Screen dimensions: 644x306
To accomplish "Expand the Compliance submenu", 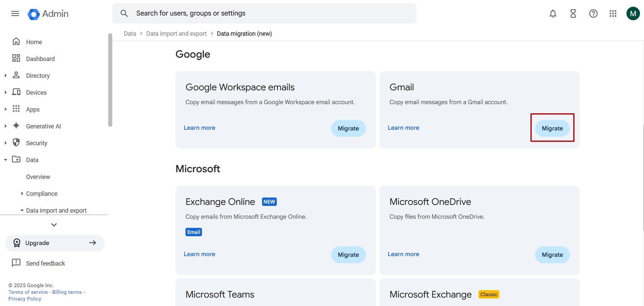I will [x=22, y=194].
